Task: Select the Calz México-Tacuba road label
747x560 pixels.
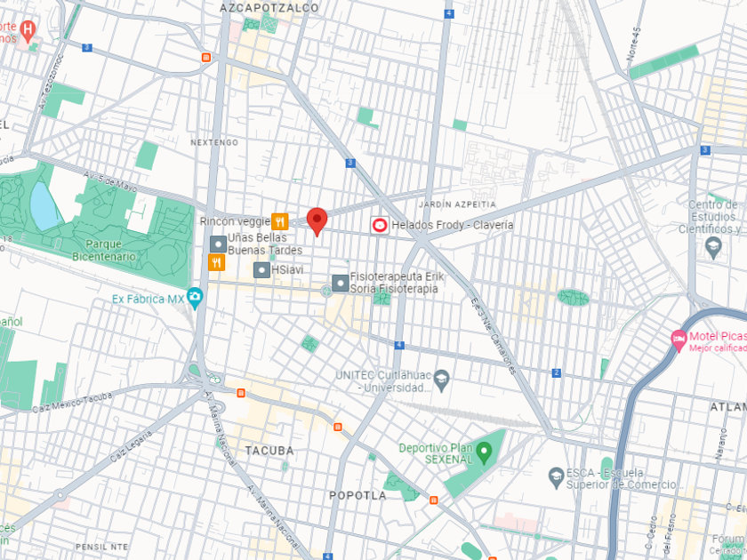Action: click(x=72, y=403)
